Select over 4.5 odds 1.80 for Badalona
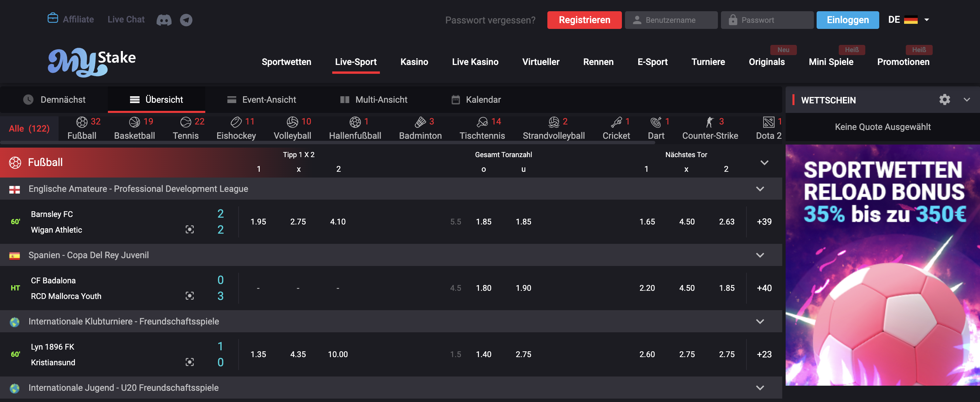980x402 pixels. (x=484, y=288)
